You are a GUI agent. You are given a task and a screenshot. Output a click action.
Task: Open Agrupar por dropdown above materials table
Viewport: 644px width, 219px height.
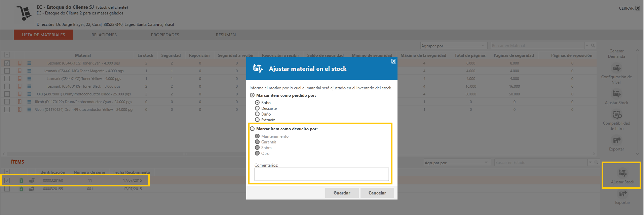coord(454,46)
